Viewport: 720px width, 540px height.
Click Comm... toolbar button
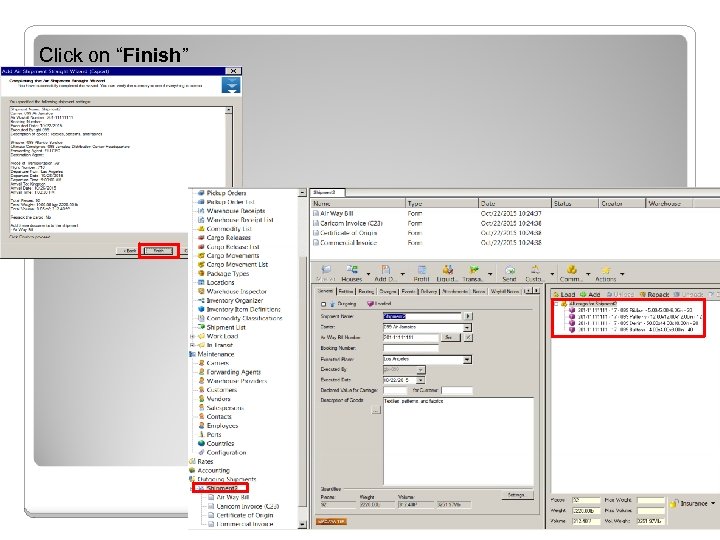click(x=571, y=273)
